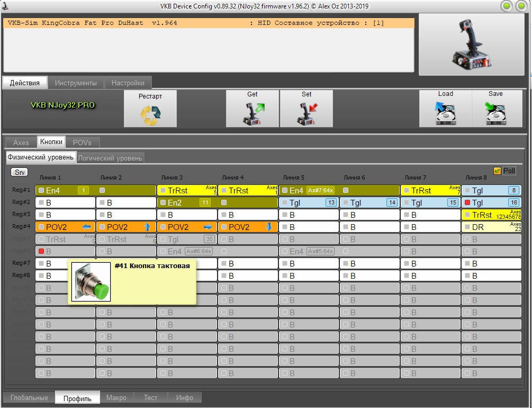Switch to the Действия tab

[x=24, y=83]
